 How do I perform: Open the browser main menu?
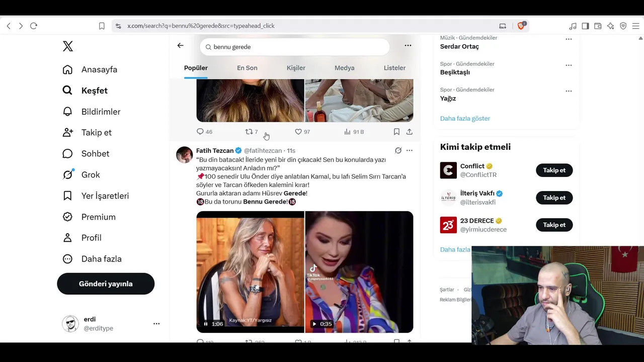point(636,26)
